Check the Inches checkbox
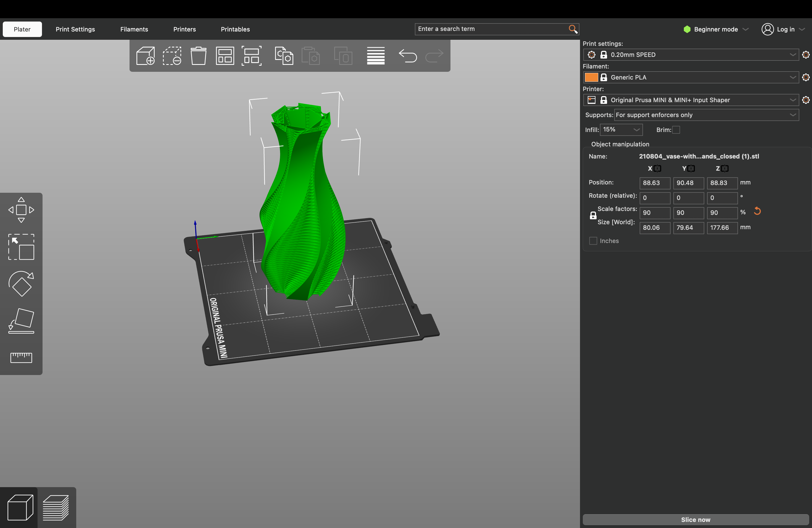This screenshot has height=528, width=812. tap(593, 241)
